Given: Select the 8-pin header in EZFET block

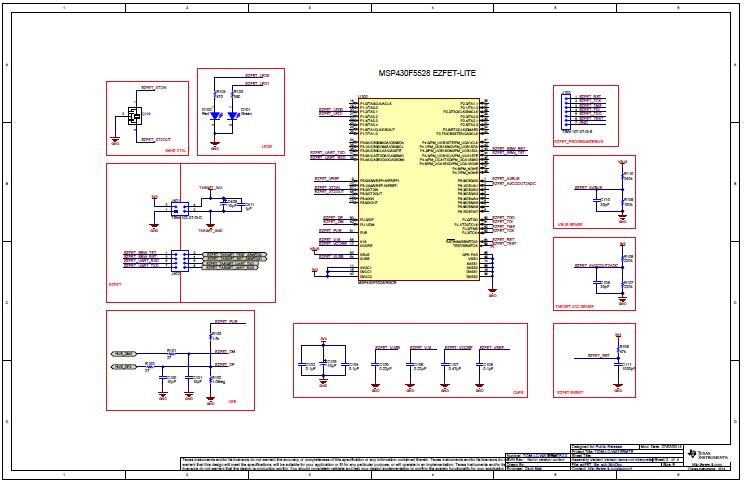Looking at the screenshot, I should (177, 259).
